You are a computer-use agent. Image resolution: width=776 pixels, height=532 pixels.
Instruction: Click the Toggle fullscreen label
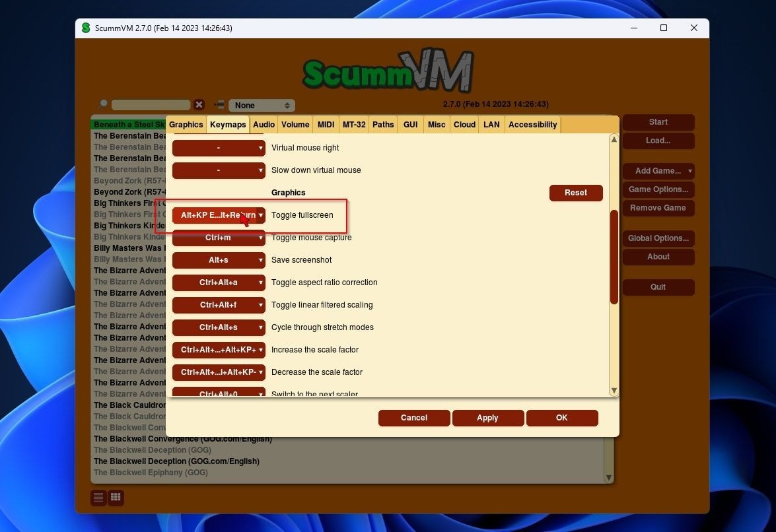pos(302,215)
